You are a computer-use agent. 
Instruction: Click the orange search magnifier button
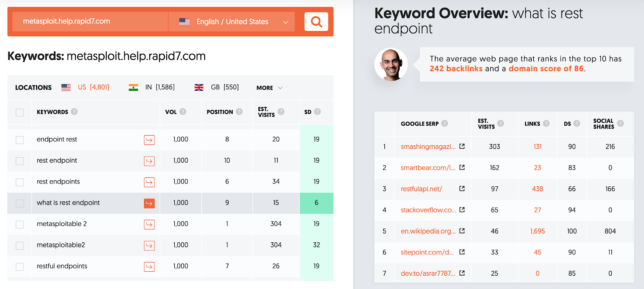(316, 22)
